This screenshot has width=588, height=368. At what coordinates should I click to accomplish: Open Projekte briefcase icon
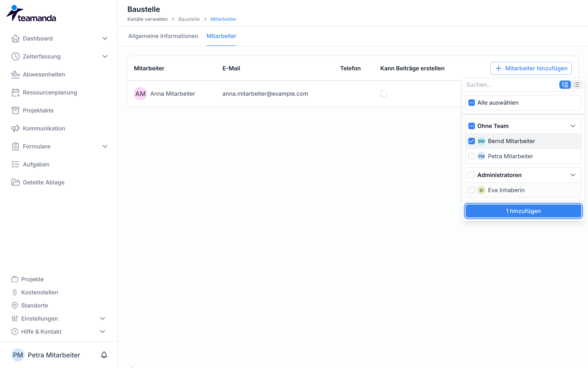click(14, 279)
